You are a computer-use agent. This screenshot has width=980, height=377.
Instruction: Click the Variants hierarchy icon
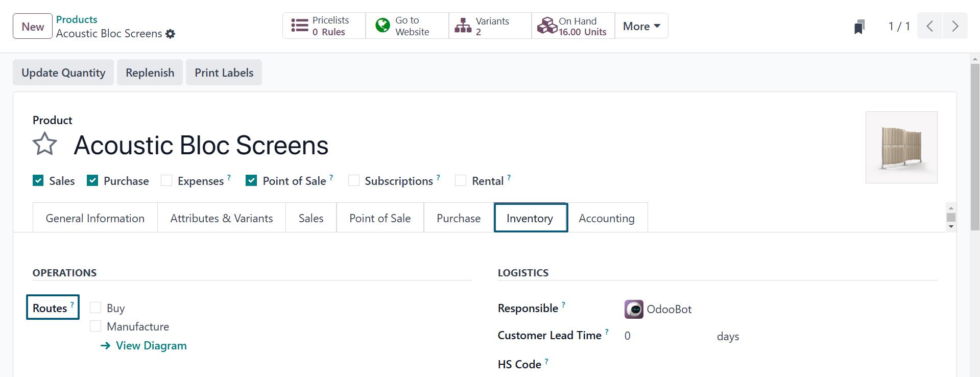pos(463,26)
